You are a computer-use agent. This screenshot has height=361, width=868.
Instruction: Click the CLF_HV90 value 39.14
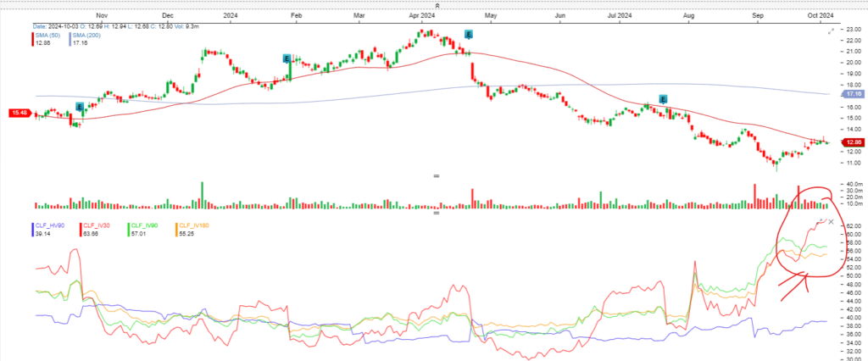tap(43, 234)
